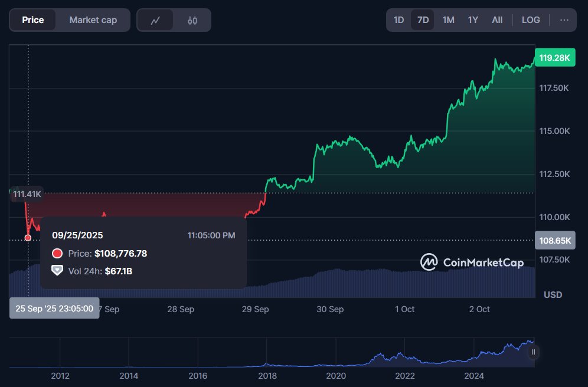The height and width of the screenshot is (387, 588).
Task: Set time range to 7D
Action: click(423, 20)
